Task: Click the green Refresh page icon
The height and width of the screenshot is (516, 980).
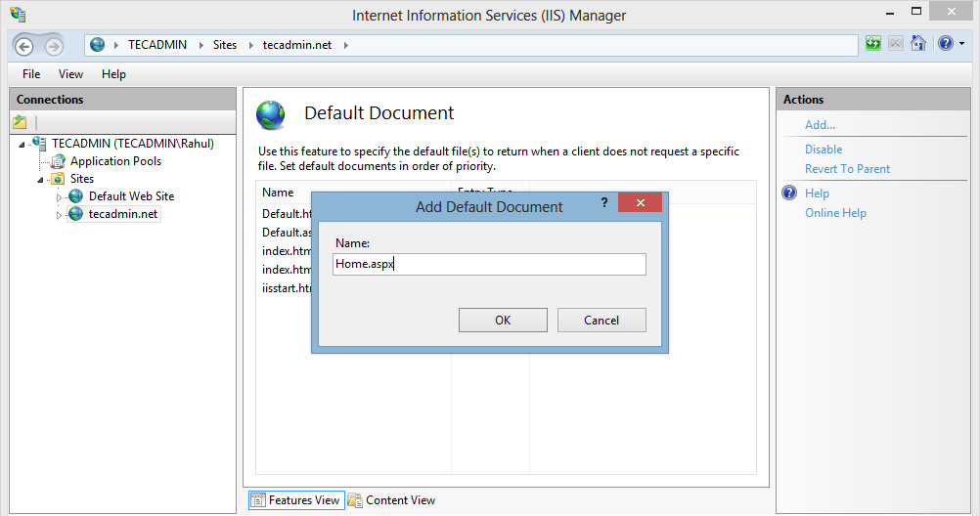Action: [x=873, y=44]
